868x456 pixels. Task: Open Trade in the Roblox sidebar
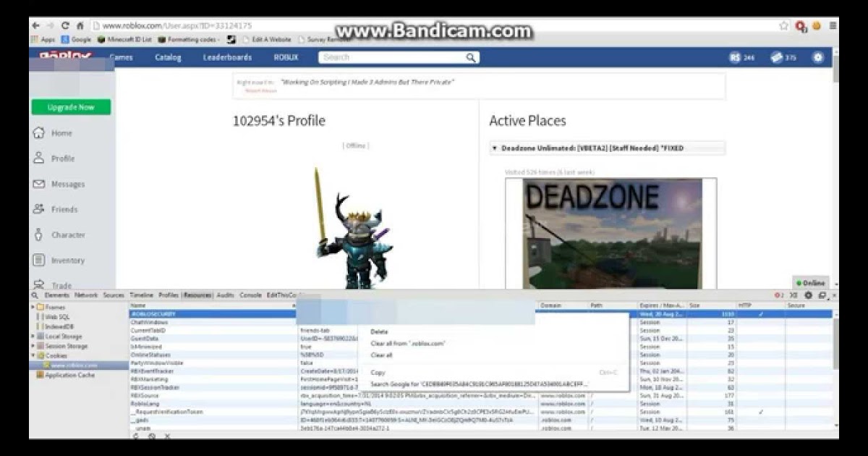[x=52, y=285]
